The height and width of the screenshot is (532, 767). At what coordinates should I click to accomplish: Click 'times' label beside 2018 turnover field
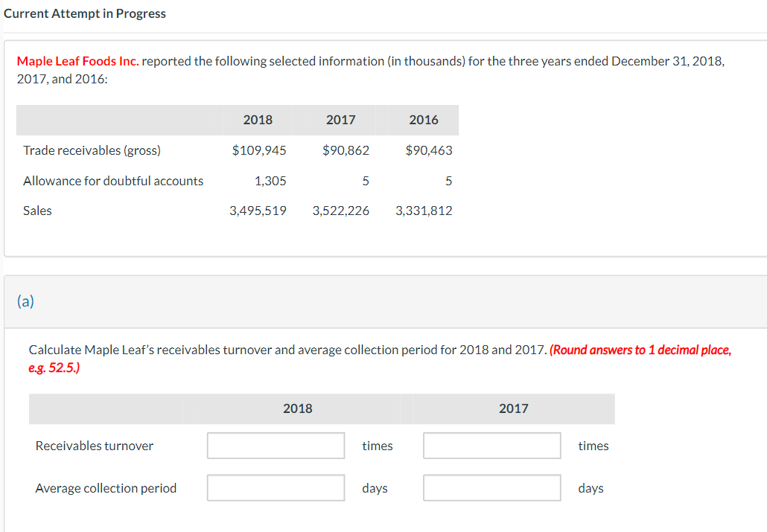coord(377,446)
